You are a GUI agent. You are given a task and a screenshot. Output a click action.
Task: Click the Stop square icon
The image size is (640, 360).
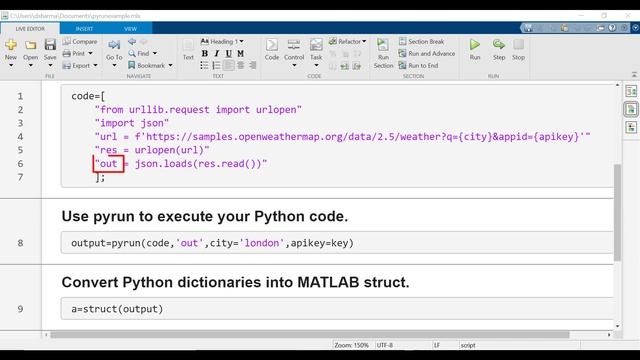coord(518,44)
